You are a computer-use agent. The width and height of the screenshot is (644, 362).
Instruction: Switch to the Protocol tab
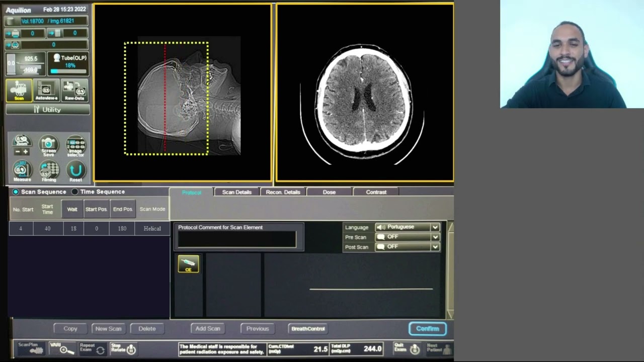tap(191, 192)
